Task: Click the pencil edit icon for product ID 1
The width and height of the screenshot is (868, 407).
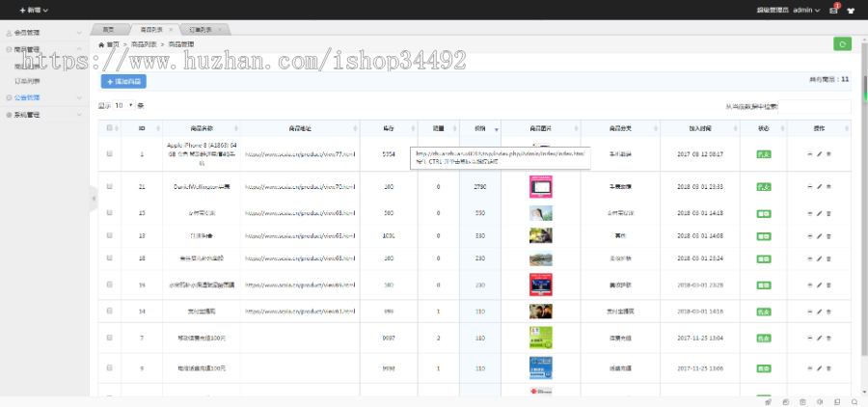Action: pos(819,153)
